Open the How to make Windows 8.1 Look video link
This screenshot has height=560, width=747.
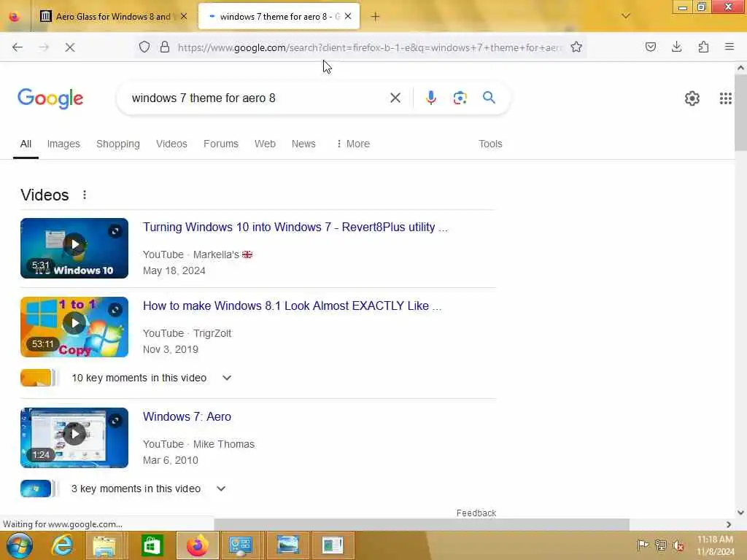[292, 306]
